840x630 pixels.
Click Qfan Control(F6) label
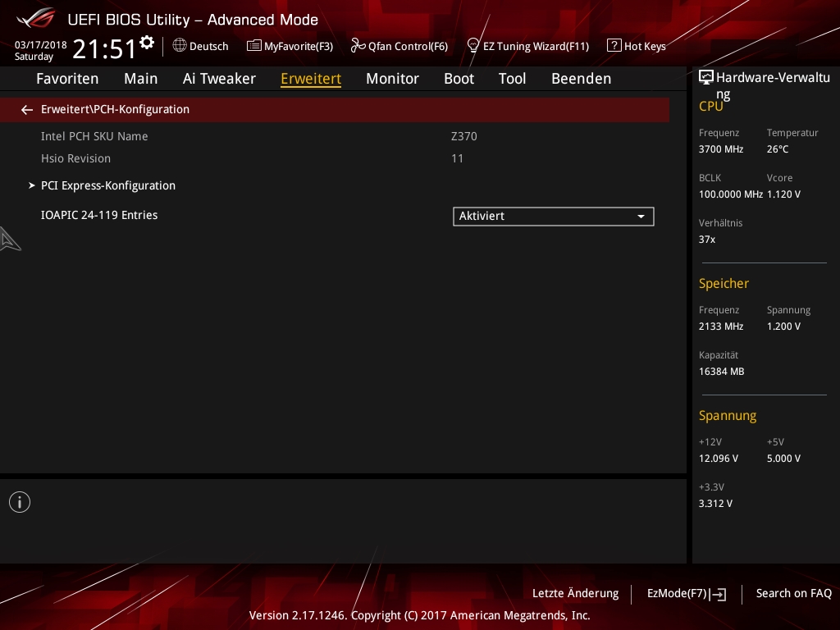[x=409, y=46]
